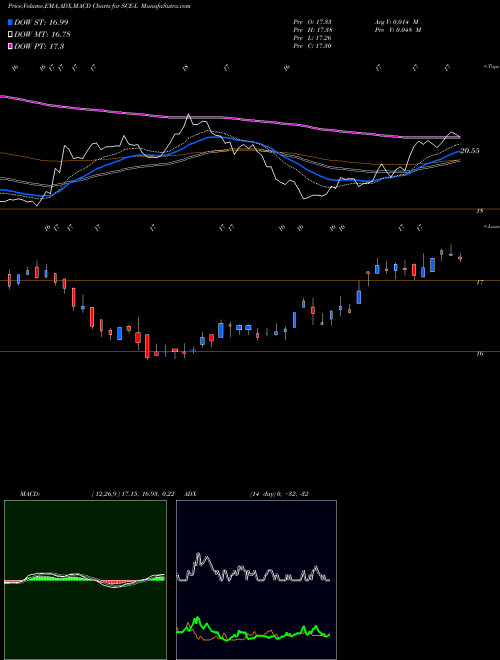Open the dark blue ADX indicator panel
The height and width of the screenshot is (660, 500).
(256, 580)
